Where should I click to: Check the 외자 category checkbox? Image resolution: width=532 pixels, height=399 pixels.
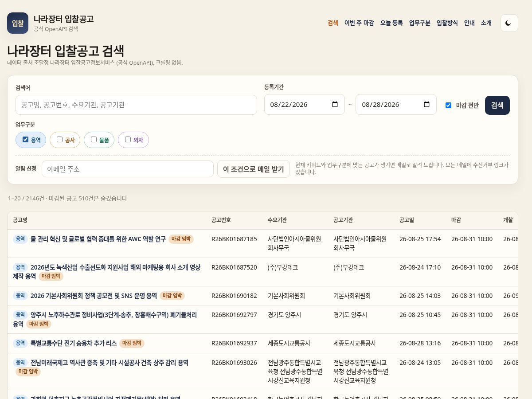pyautogui.click(x=128, y=139)
